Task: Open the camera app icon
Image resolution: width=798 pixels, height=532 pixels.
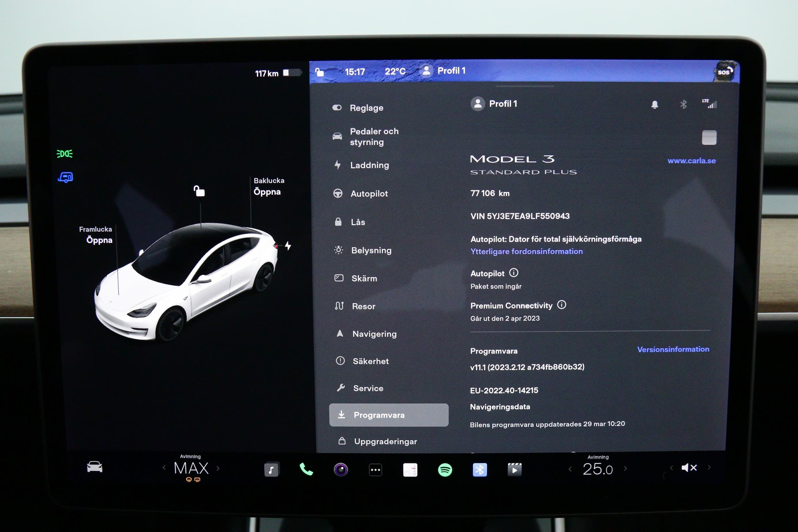Action: [x=341, y=469]
